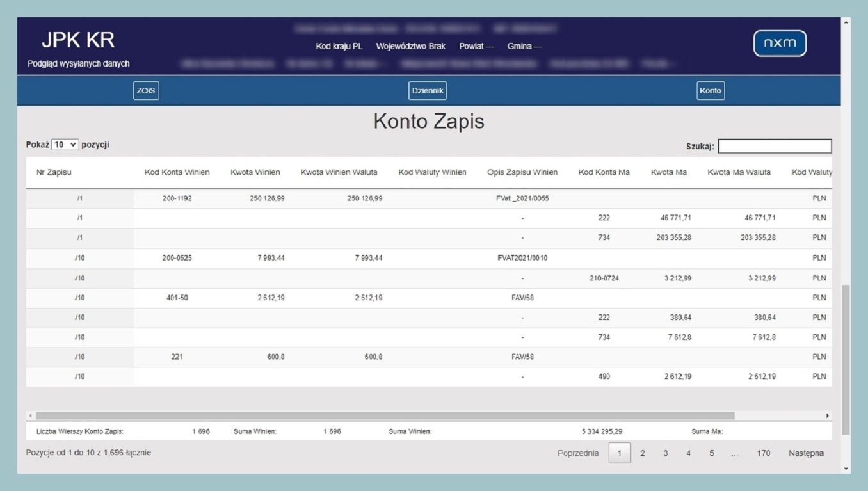Click right arrow of horizontal table scrollbar
The image size is (868, 491).
827,416
